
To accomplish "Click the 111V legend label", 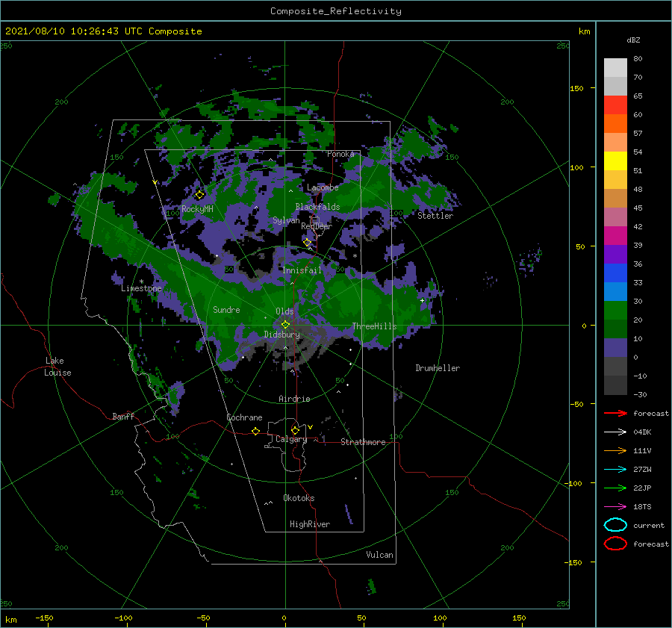I will [x=642, y=450].
